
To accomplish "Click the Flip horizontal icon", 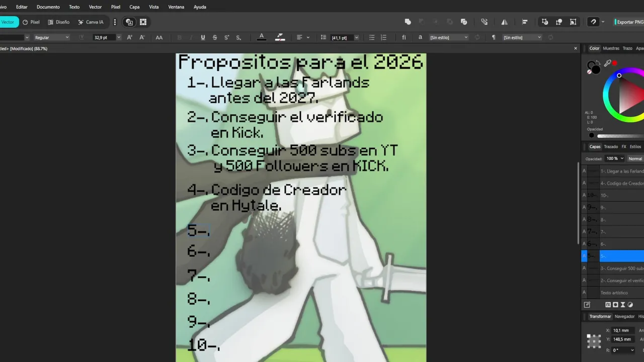I will point(504,22).
